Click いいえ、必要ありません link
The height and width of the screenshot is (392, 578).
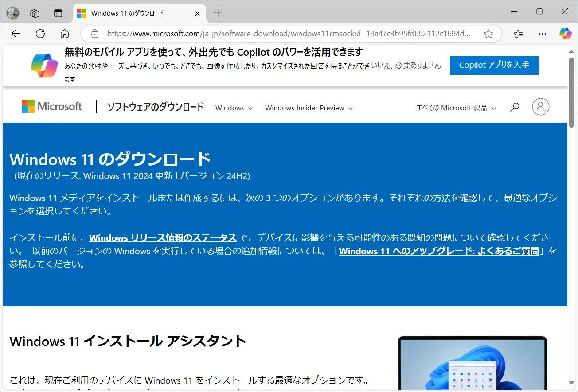pos(407,66)
